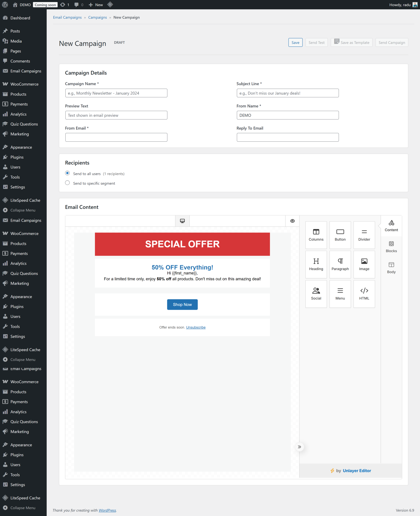Click the Campaign Name input field

pyautogui.click(x=116, y=93)
